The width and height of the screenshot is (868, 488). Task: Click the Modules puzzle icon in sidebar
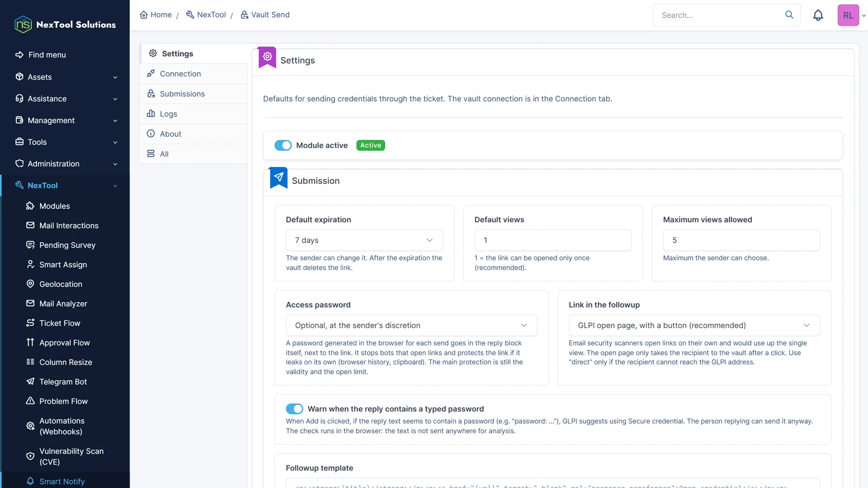(30, 206)
